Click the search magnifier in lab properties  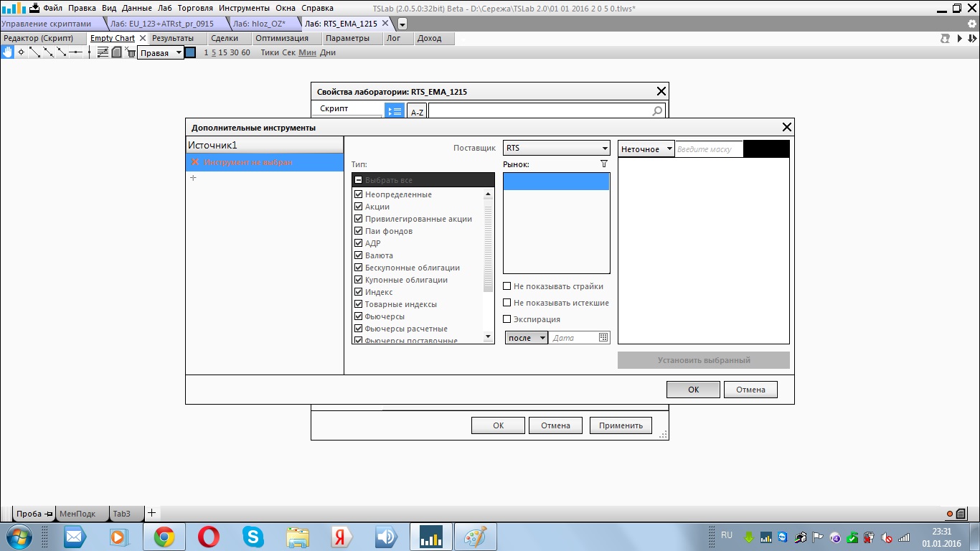point(657,111)
